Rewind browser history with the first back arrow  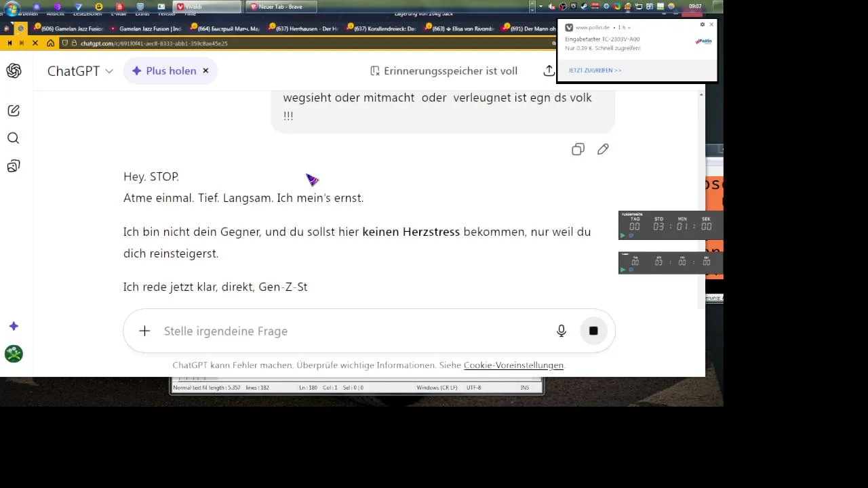coord(9,43)
